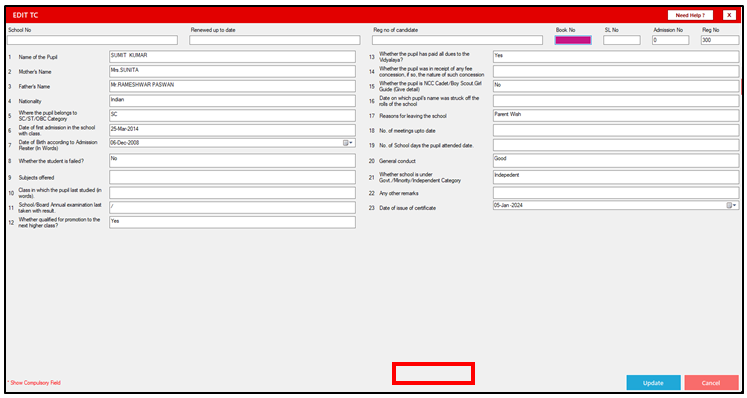Close the Edit TC dialog
The image size is (747, 398).
[729, 15]
